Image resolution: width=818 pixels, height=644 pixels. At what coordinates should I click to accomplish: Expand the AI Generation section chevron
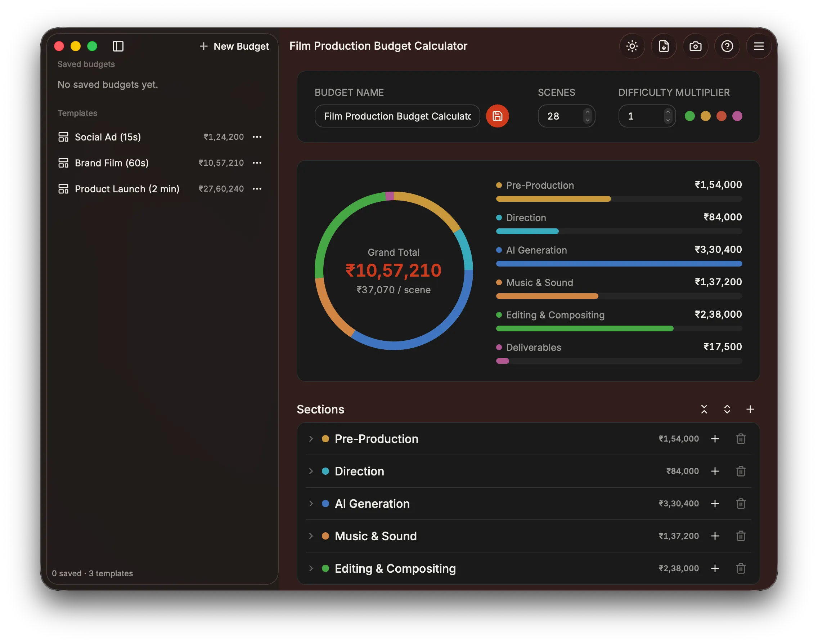click(x=311, y=504)
